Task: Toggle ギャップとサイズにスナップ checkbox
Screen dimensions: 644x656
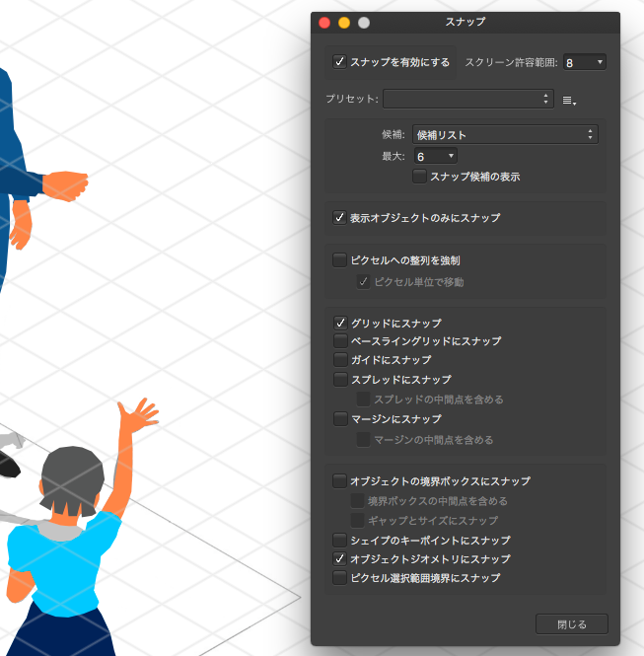Action: click(357, 520)
